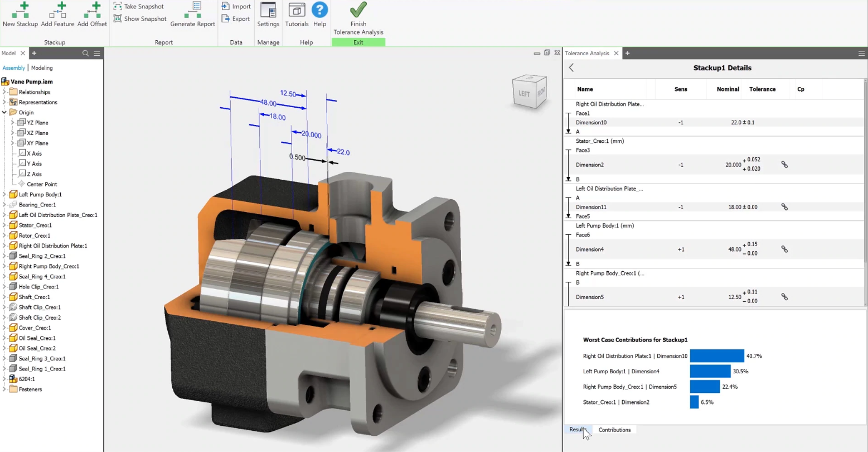Add a new panel tab beside Tolerance Analysis
868x452 pixels.
point(627,54)
